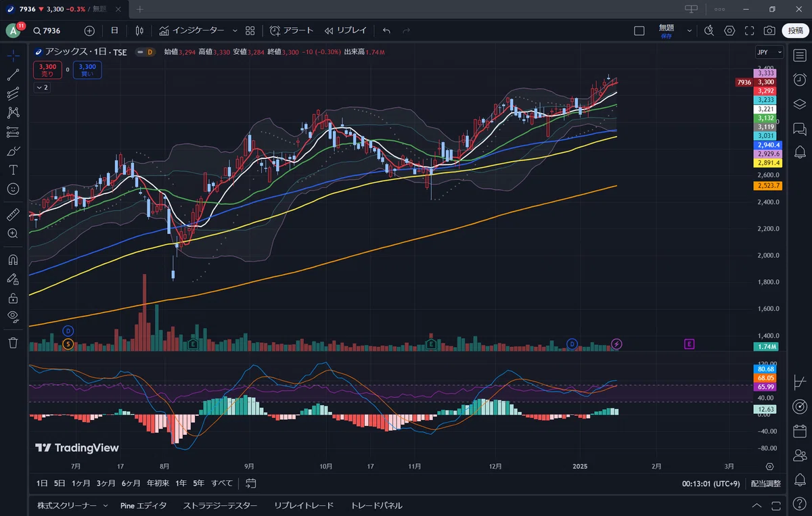Expand the collapsed indicator legend 2
This screenshot has width=812, height=516.
(x=42, y=87)
